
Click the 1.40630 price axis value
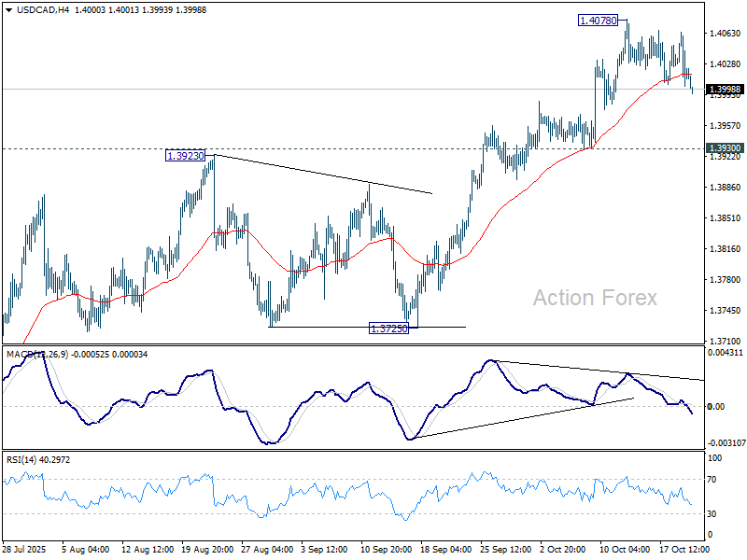726,34
